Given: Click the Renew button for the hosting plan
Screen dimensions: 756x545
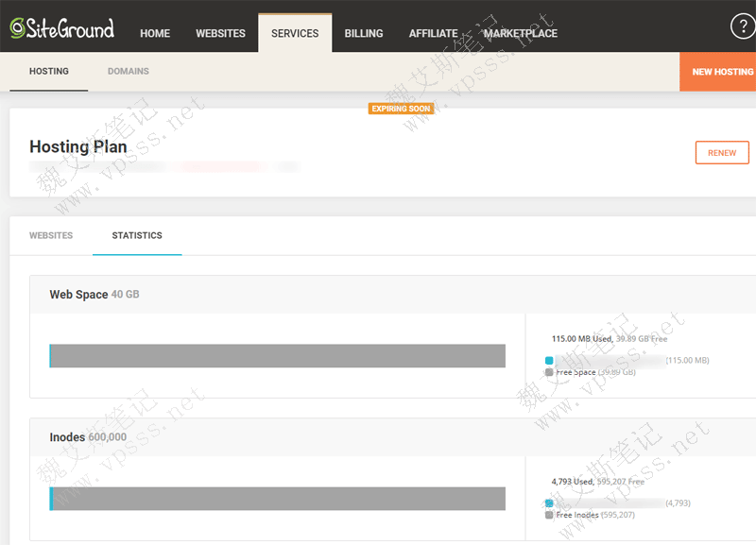Looking at the screenshot, I should coord(721,153).
